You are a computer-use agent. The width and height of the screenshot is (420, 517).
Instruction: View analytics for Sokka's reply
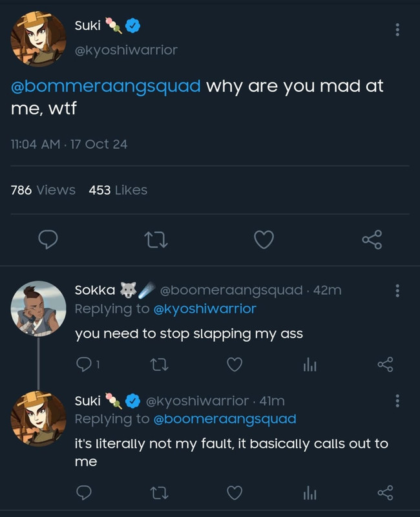click(310, 365)
